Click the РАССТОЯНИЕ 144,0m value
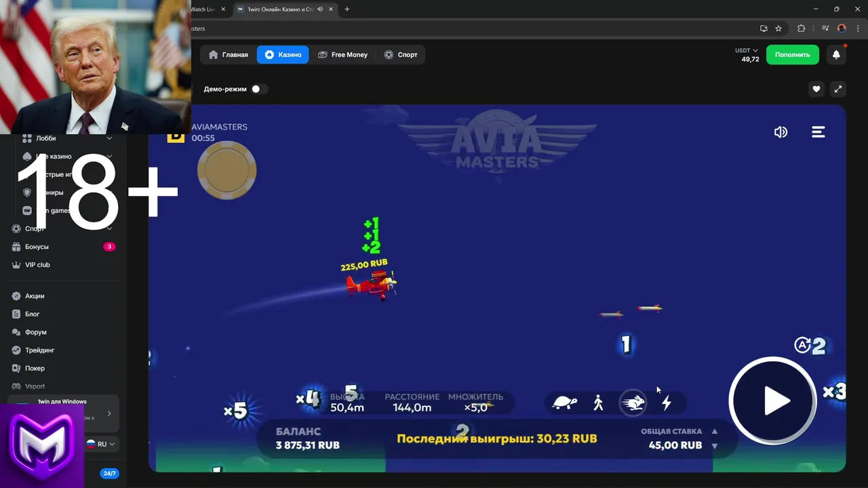Image resolution: width=868 pixels, height=488 pixels. (412, 407)
